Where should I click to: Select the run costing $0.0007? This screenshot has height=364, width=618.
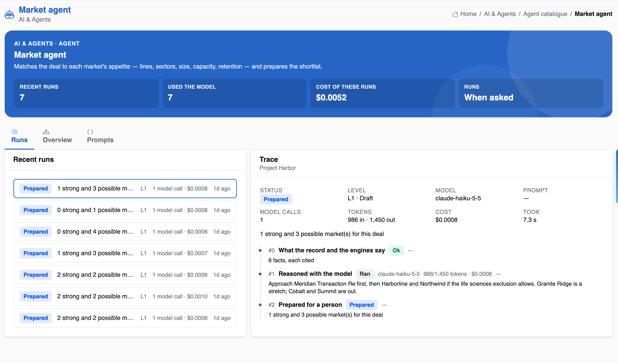coord(125,253)
